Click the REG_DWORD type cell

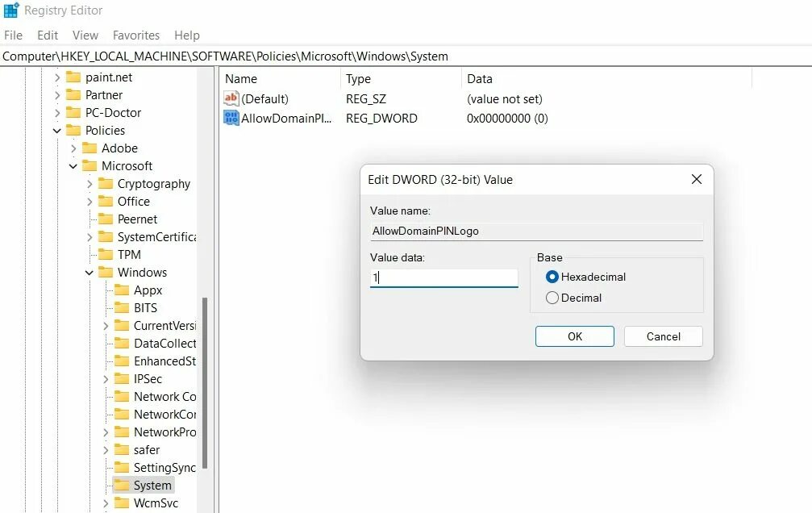pyautogui.click(x=381, y=118)
